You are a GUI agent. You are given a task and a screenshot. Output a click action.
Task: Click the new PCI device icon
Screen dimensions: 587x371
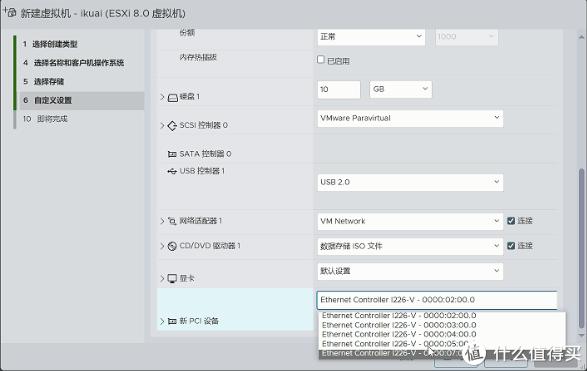pyautogui.click(x=172, y=321)
